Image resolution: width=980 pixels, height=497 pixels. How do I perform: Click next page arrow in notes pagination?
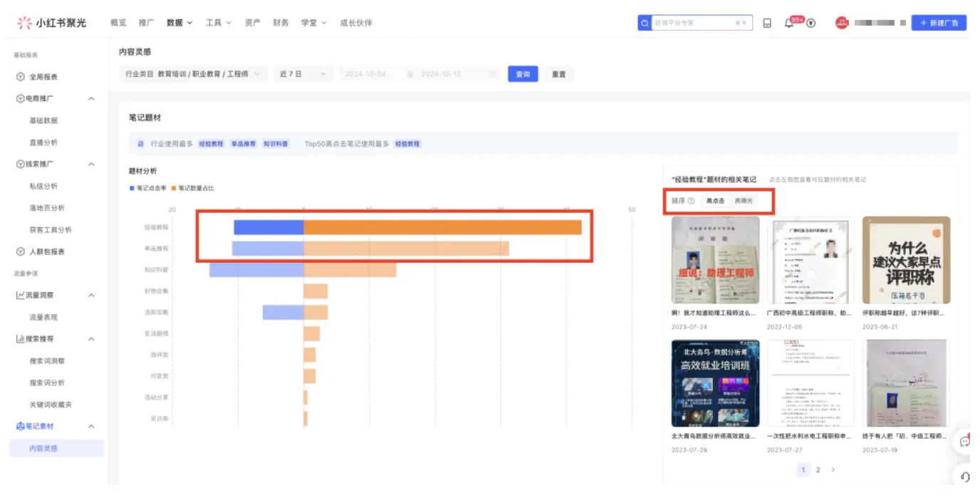pyautogui.click(x=833, y=470)
